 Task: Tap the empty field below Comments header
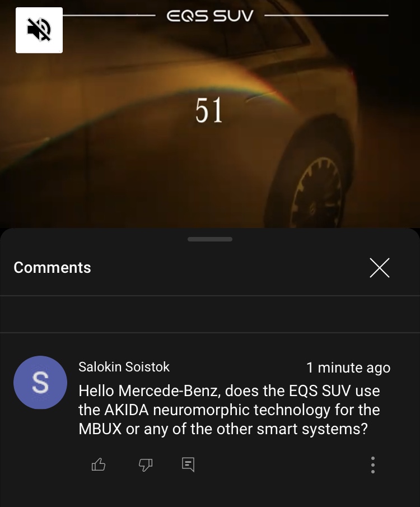[x=210, y=314]
